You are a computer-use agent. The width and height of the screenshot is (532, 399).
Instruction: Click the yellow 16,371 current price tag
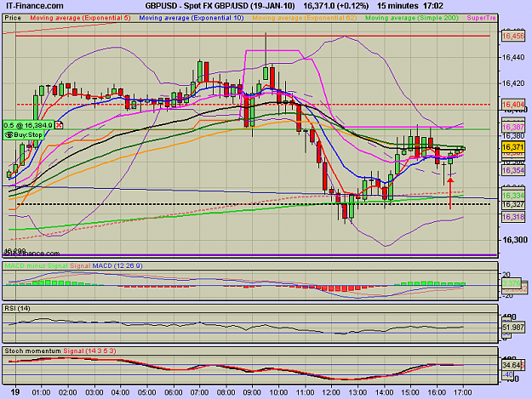point(513,147)
